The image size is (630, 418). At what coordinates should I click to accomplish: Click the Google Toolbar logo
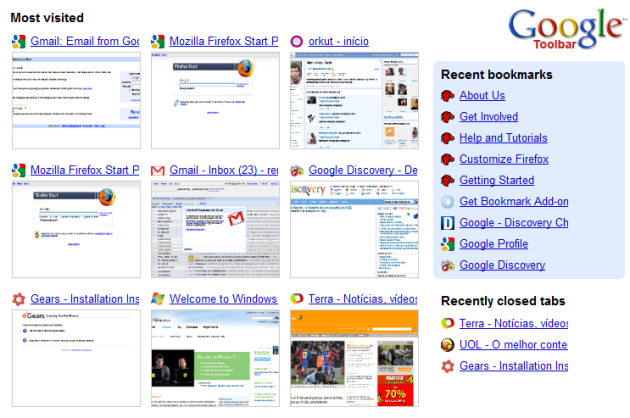tap(567, 29)
